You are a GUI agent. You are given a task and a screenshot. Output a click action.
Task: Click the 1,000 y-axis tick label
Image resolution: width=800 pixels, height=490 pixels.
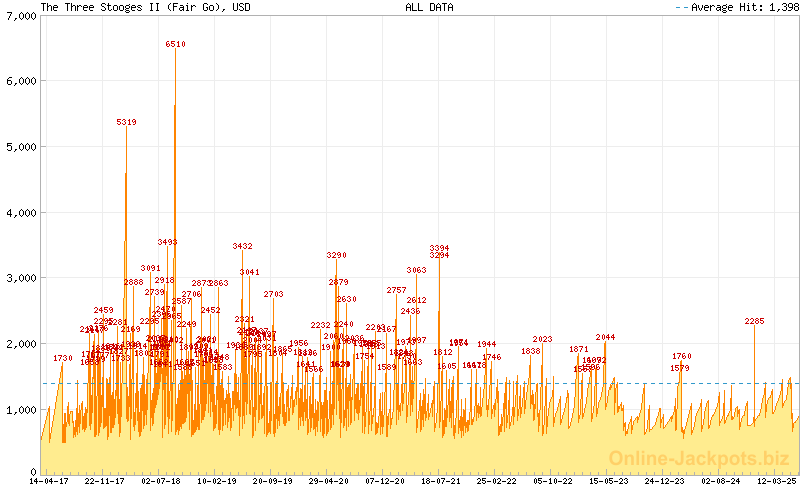[19, 409]
